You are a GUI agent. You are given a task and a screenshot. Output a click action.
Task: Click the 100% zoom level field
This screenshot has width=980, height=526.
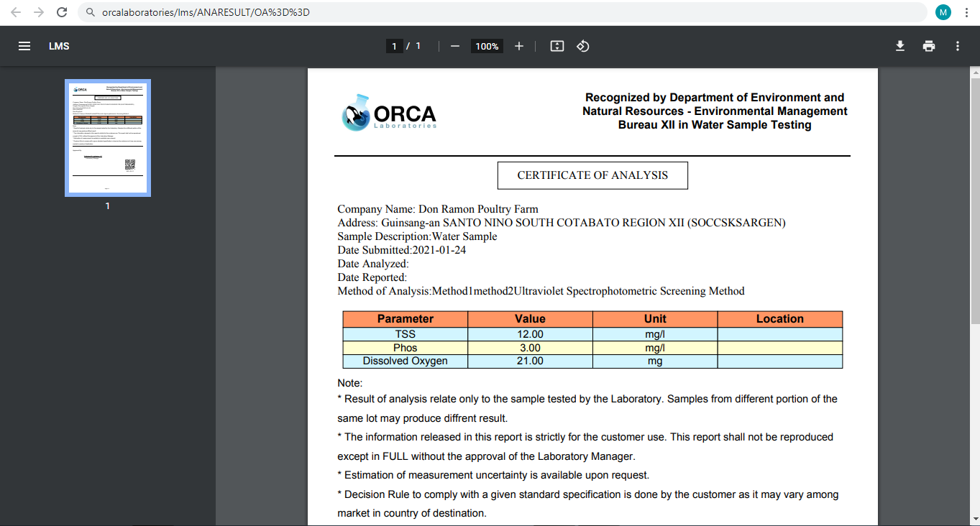pos(487,46)
